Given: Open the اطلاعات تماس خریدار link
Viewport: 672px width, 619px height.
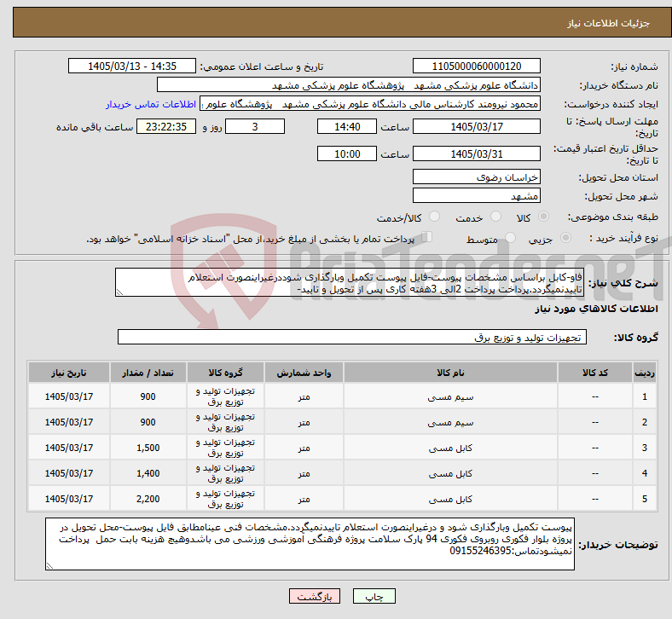Looking at the screenshot, I should (151, 104).
